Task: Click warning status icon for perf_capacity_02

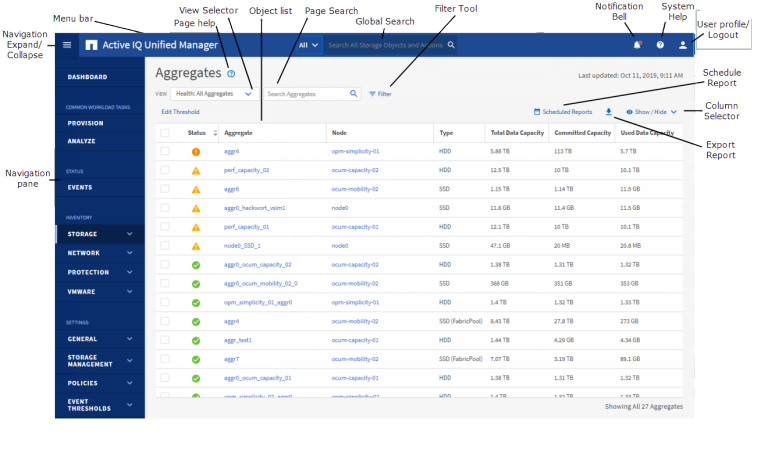Action: point(196,170)
